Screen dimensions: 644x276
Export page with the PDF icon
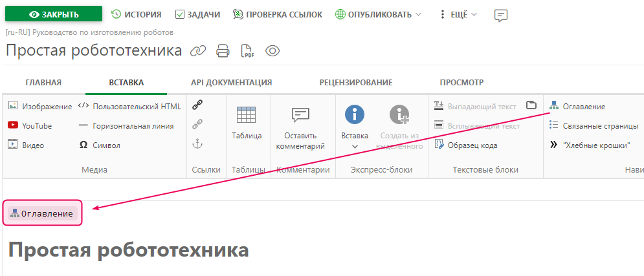point(247,51)
